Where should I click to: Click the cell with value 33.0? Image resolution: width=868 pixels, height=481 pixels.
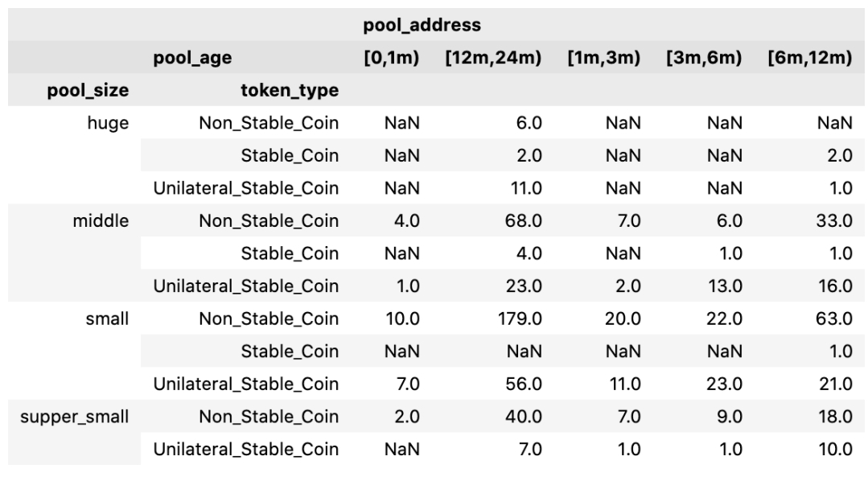pos(836,220)
